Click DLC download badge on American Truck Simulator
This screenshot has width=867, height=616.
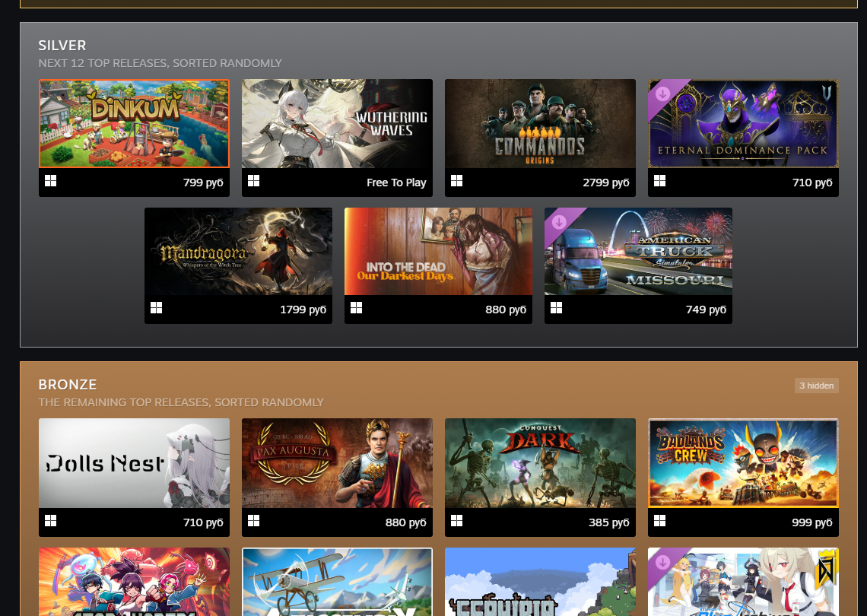[558, 222]
